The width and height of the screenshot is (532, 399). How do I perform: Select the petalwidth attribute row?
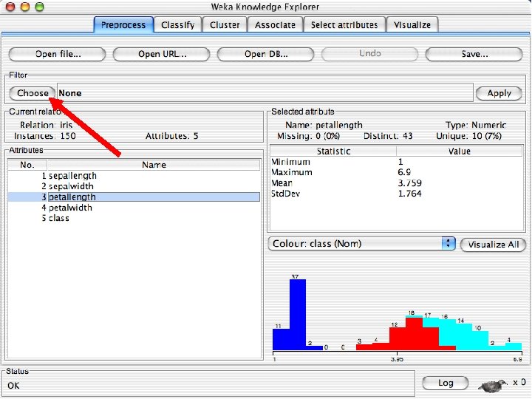(x=134, y=208)
